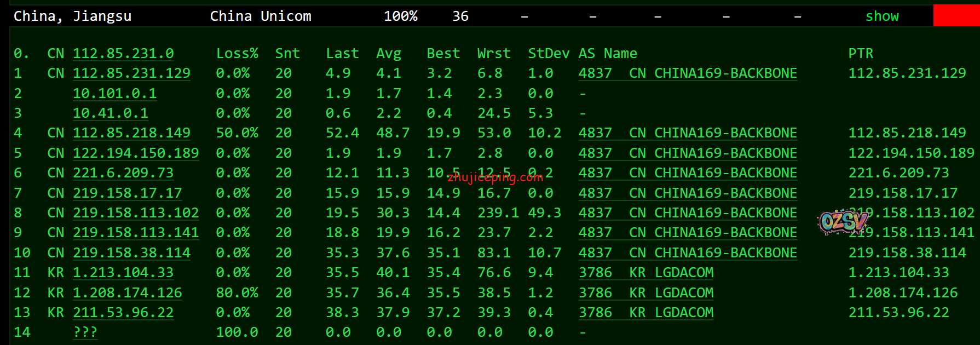Screen dimensions: 980x345
Task: Open IP link 1.208.174.126
Action: click(x=127, y=293)
